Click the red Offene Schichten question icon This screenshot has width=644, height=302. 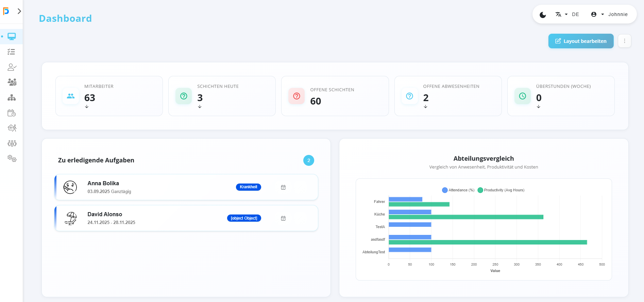(x=296, y=96)
